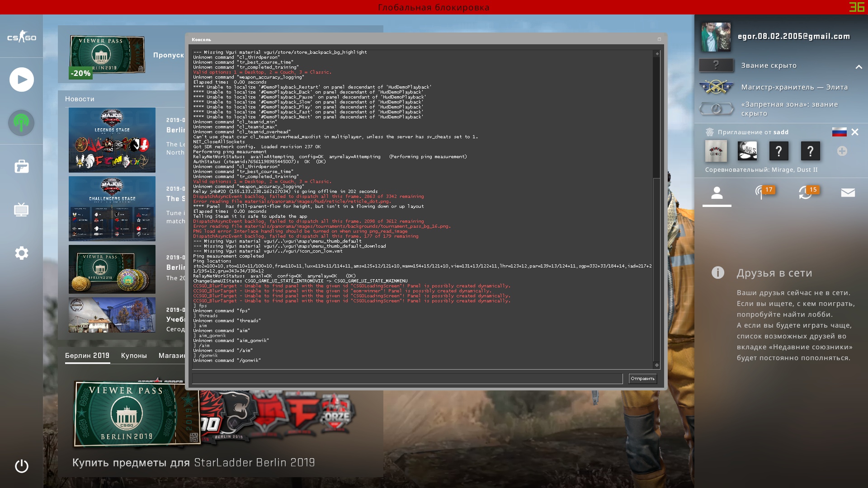The image size is (868, 488).
Task: Open the Challengers Stage news thumbnail
Action: point(112,209)
